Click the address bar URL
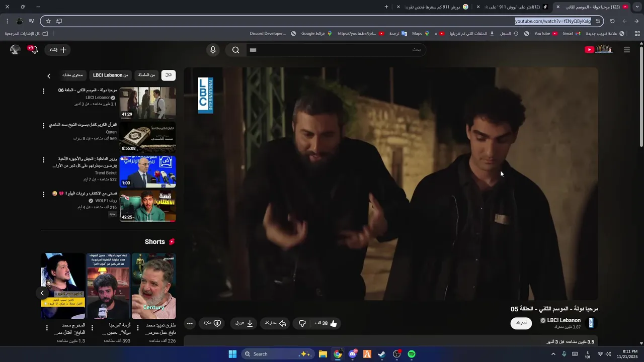 click(553, 21)
